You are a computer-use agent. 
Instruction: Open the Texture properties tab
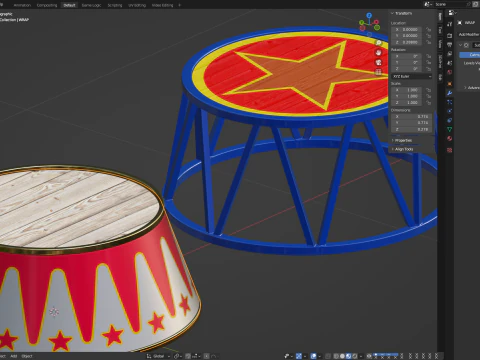pyautogui.click(x=449, y=150)
